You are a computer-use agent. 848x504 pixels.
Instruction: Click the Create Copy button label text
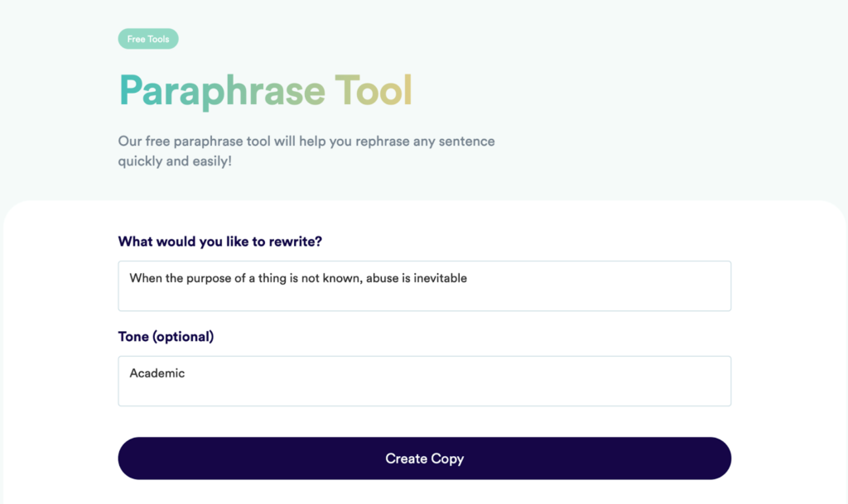coord(424,458)
